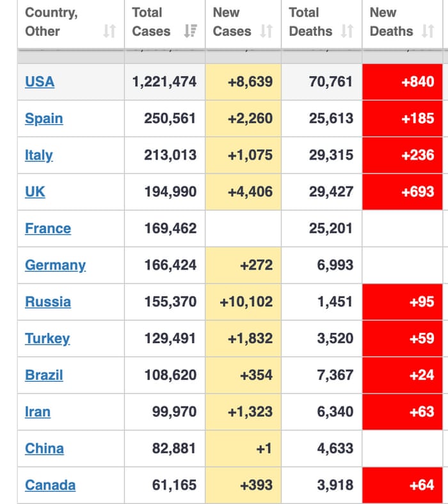
Task: Follow the Brazil link
Action: (x=44, y=375)
